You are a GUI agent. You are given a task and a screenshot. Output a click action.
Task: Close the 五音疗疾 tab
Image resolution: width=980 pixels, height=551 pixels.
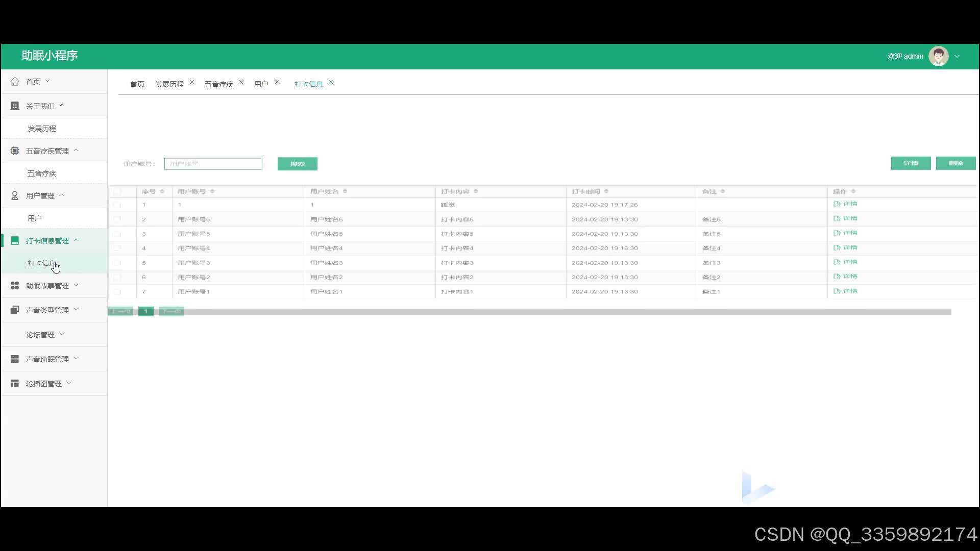(241, 82)
